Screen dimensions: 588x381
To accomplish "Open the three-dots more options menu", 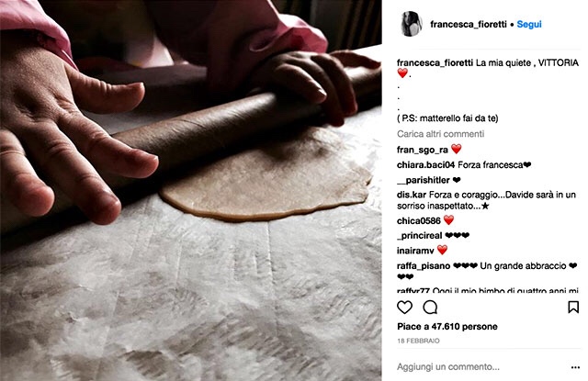I will [x=575, y=367].
